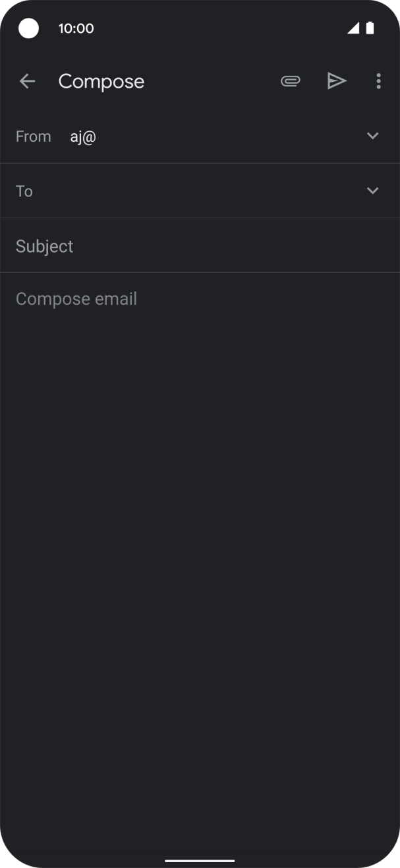
Task: Attach a file with the paperclip icon
Action: 291,81
